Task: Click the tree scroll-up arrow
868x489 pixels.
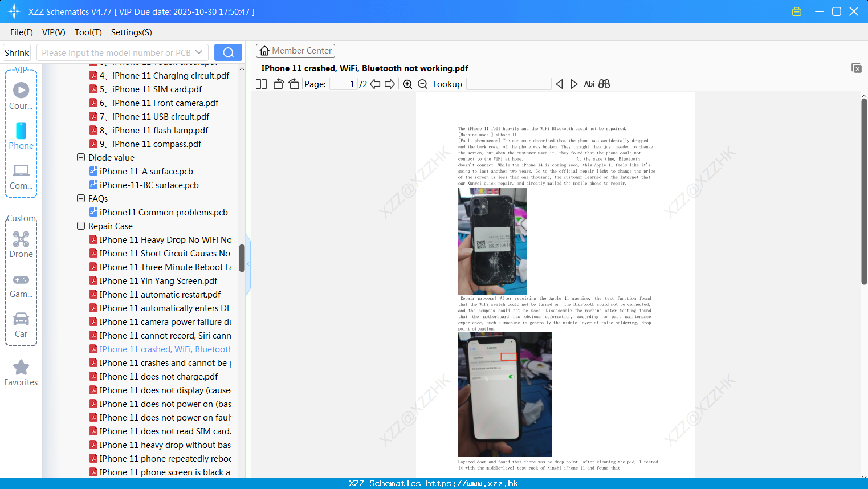Action: click(242, 68)
